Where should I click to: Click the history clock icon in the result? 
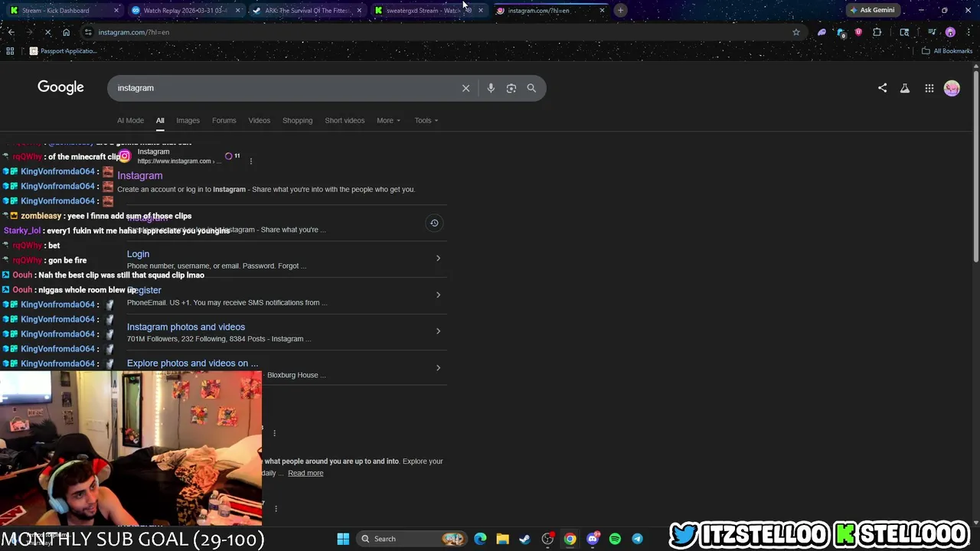pyautogui.click(x=434, y=223)
